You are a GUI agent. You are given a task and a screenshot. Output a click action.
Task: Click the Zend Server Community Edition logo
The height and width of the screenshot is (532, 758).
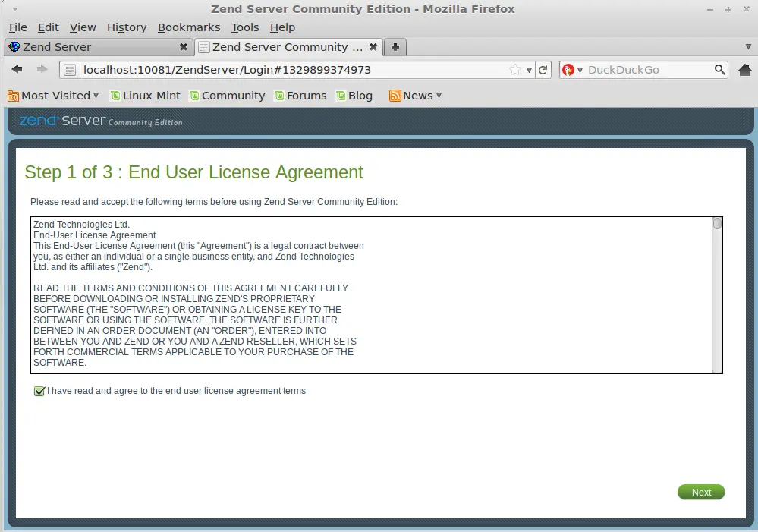[101, 121]
